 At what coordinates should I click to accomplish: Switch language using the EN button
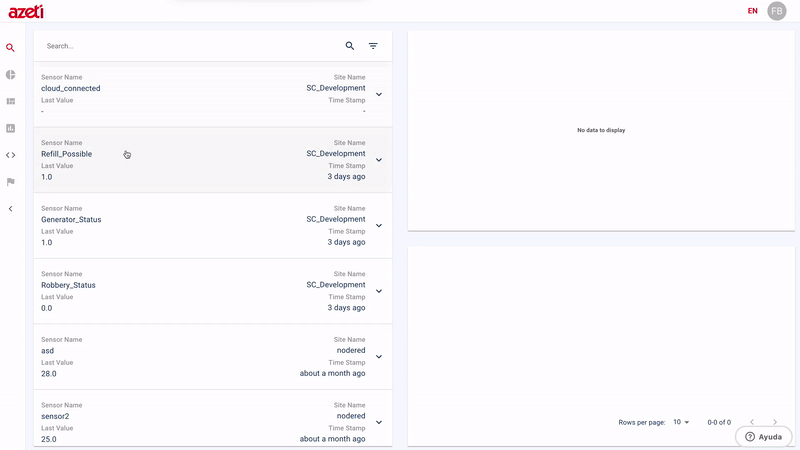click(x=752, y=11)
